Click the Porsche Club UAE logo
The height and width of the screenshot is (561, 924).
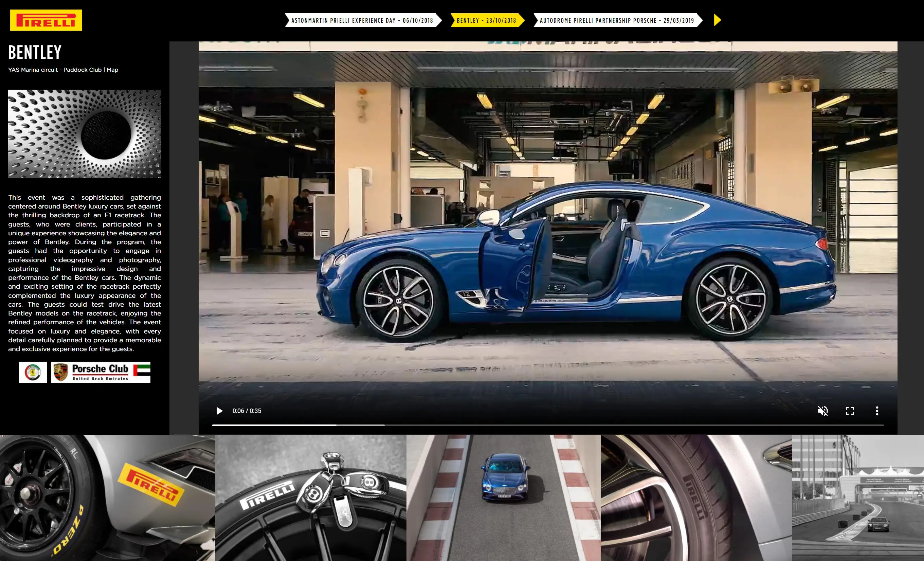pos(101,373)
